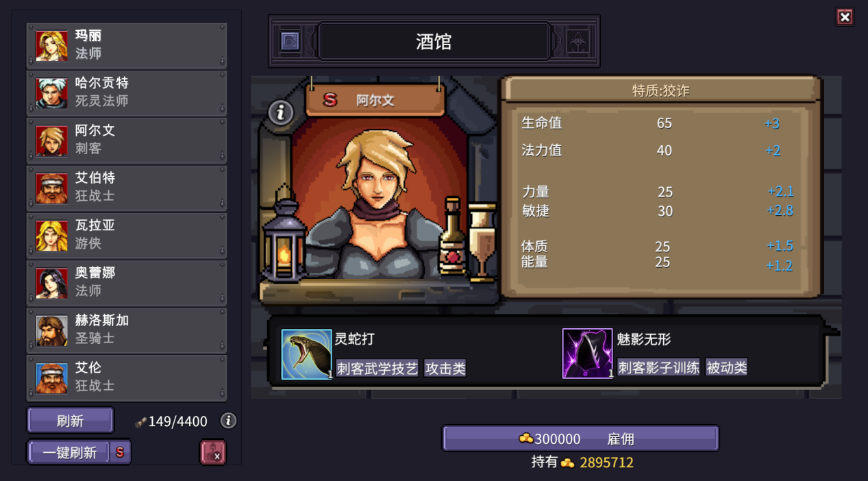Choose 赫洛斯加 圣骑士 in the list
Viewport: 868px width, 481px height.
[127, 330]
